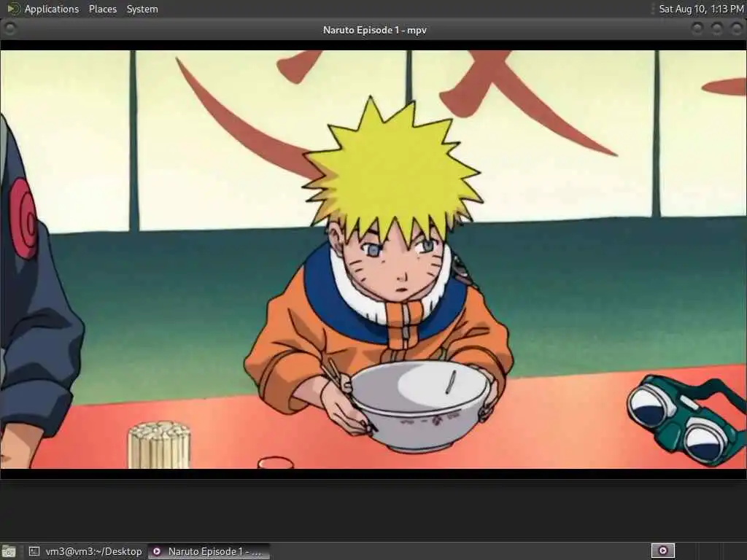747x560 pixels.
Task: Click the 'Naruto Episode 1 - mpv' title text
Action: [374, 30]
